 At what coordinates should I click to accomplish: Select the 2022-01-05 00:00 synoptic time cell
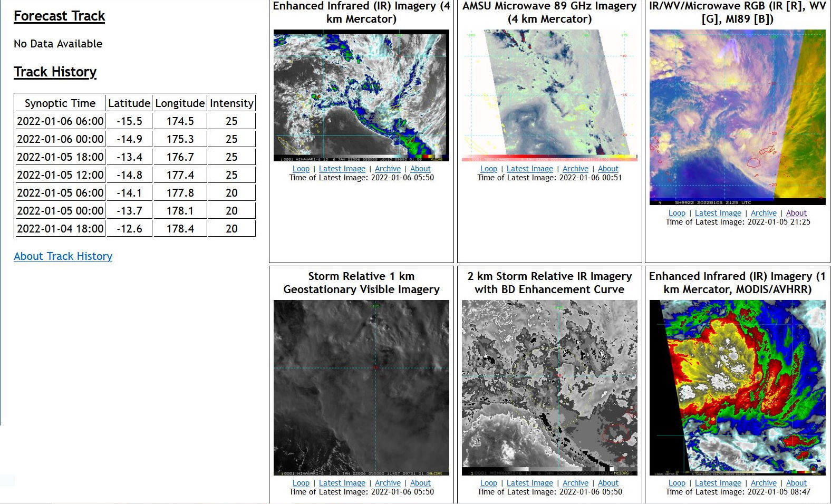coord(60,211)
